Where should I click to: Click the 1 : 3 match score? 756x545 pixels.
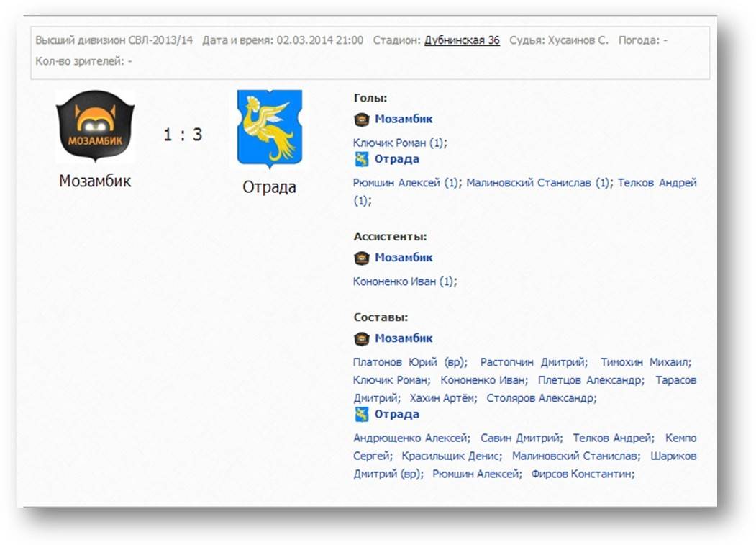click(183, 135)
